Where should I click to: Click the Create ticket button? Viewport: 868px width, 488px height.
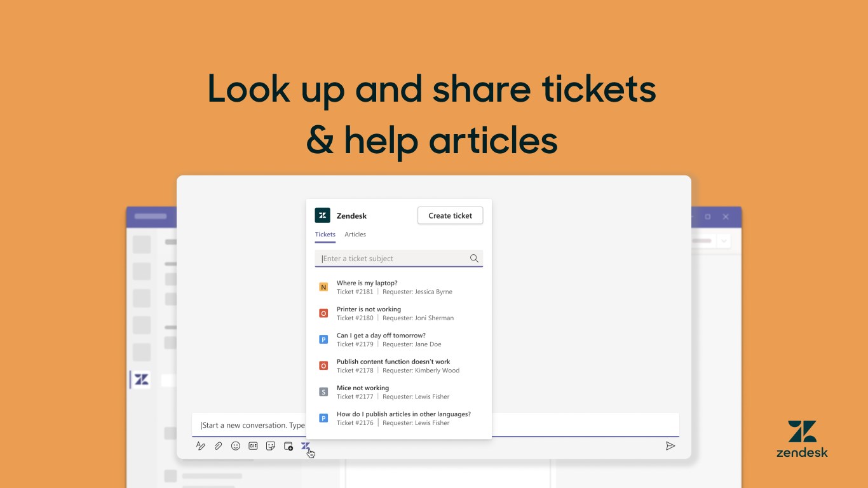(450, 215)
